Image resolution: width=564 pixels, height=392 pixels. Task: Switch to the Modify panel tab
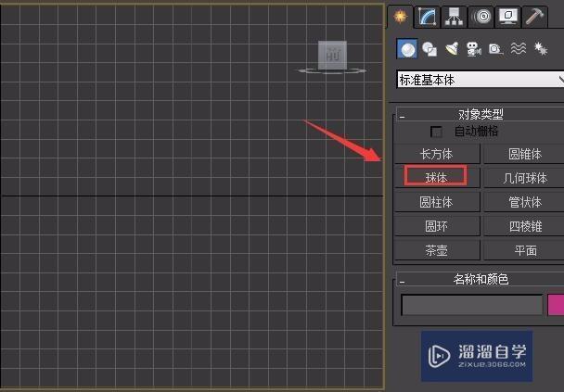click(x=427, y=17)
